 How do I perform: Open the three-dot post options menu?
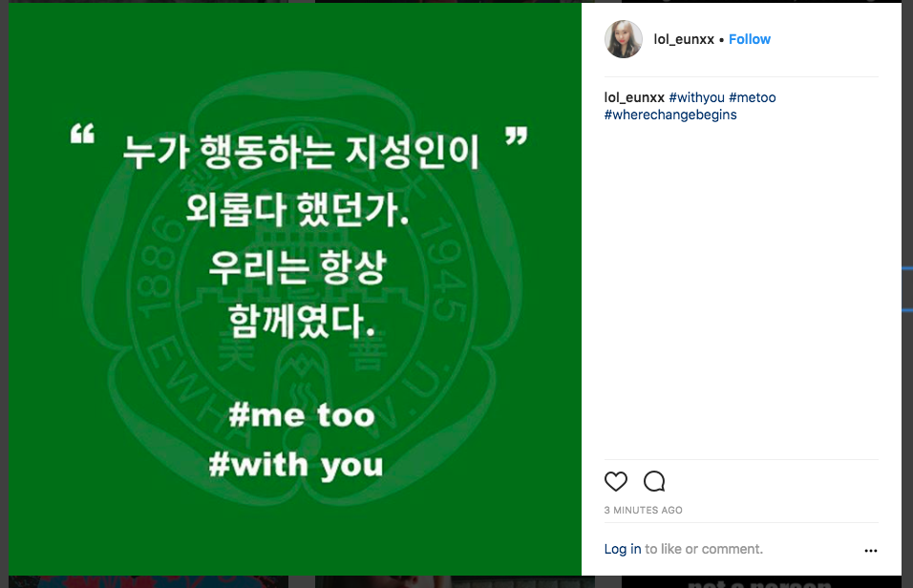871,549
